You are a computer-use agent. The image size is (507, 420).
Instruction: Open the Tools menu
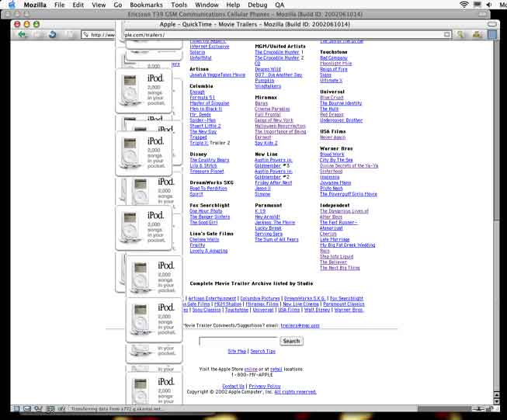click(x=179, y=5)
